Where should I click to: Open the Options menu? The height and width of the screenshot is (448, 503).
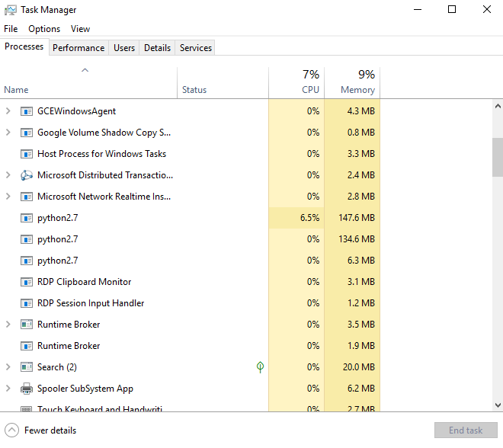(44, 29)
